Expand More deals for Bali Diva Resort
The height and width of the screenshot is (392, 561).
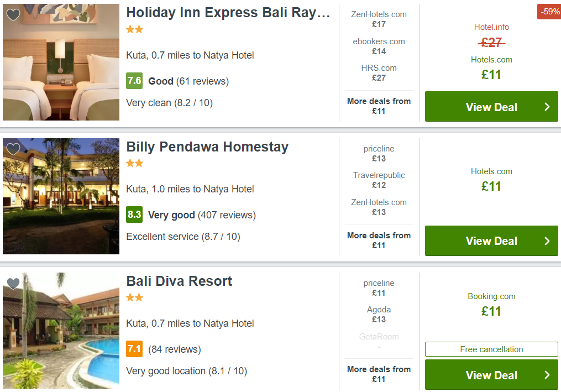(x=379, y=374)
